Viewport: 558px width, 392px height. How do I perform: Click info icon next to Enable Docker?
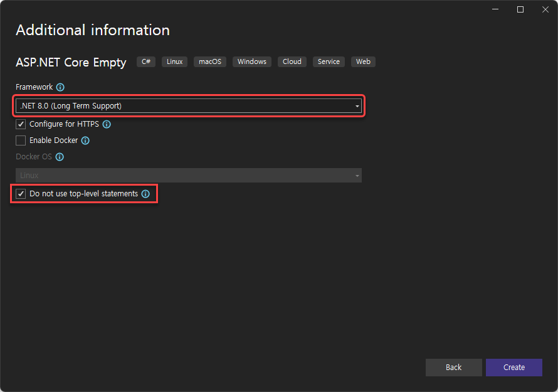[x=85, y=140]
